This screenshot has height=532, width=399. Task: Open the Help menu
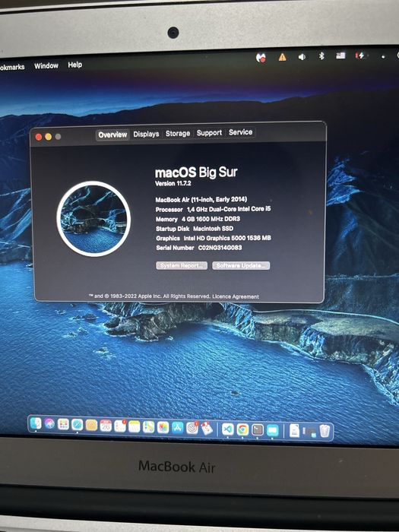pos(74,65)
